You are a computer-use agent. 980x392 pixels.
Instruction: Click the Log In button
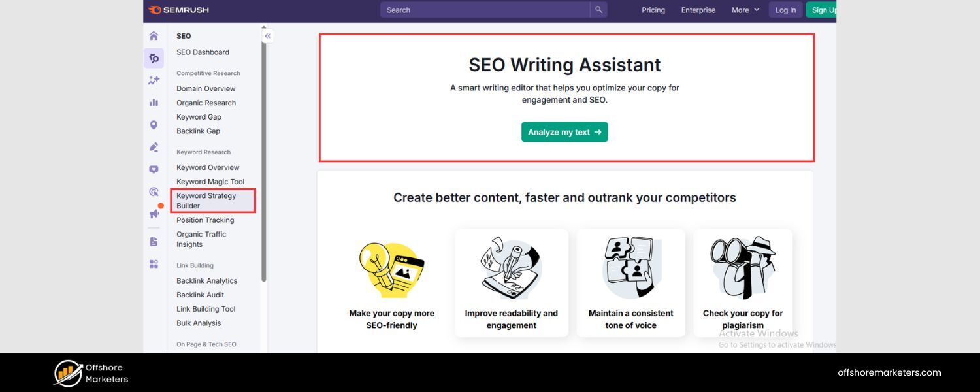[785, 10]
